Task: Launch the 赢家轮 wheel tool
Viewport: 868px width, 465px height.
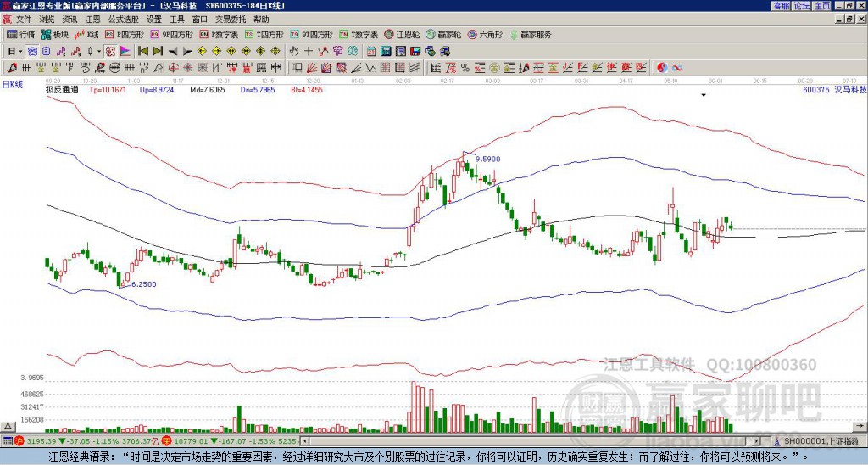Action: (x=443, y=34)
